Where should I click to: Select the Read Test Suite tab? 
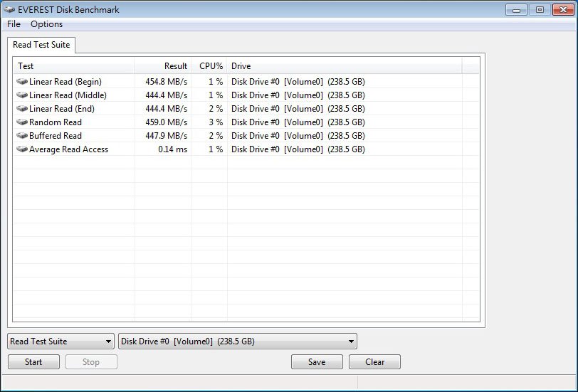click(x=41, y=45)
